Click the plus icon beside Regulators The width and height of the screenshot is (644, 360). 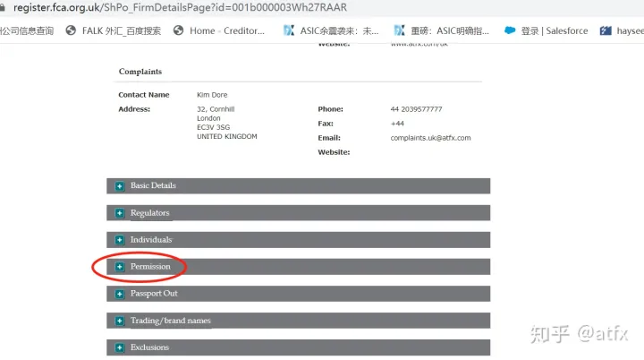click(119, 213)
